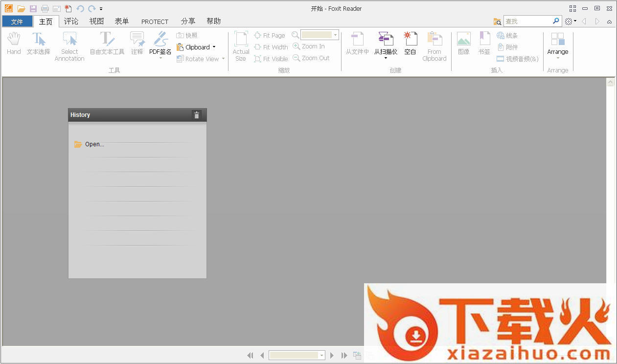Screen dimensions: 617x364
Task: Switch to the PROTECT tab
Action: (155, 22)
